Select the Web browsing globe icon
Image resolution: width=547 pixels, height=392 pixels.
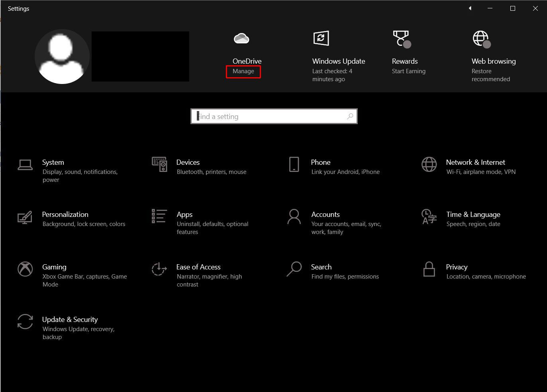(482, 39)
